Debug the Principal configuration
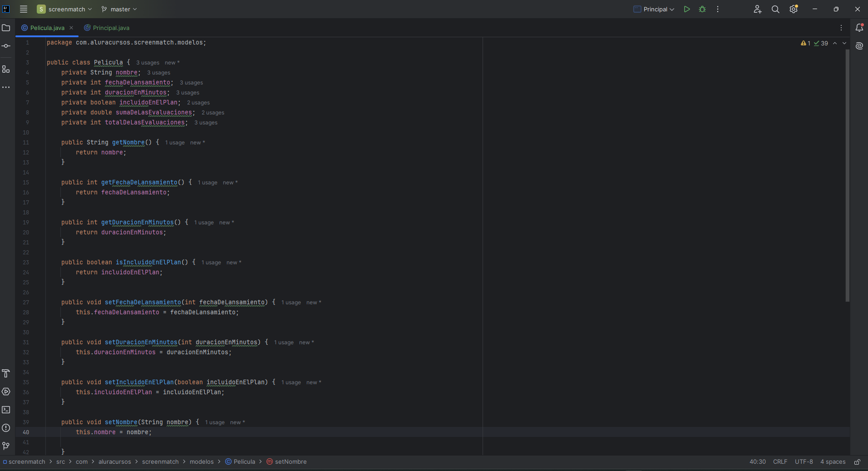 (x=702, y=9)
